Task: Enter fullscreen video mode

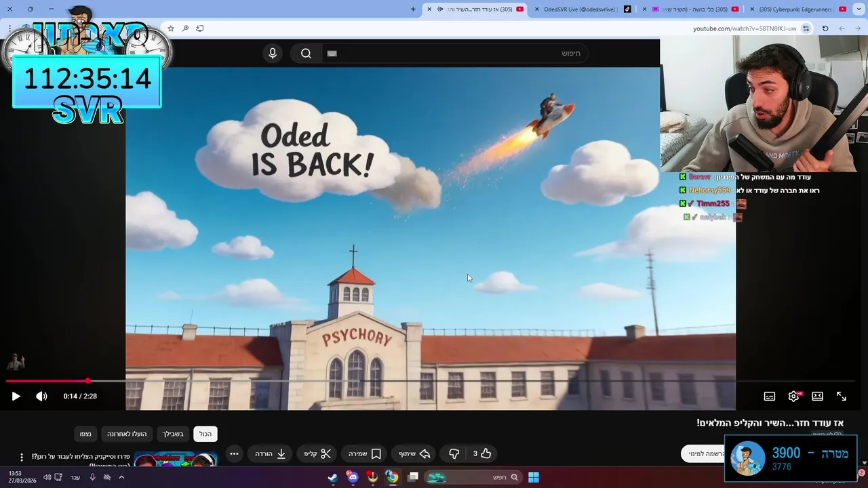Action: [842, 396]
